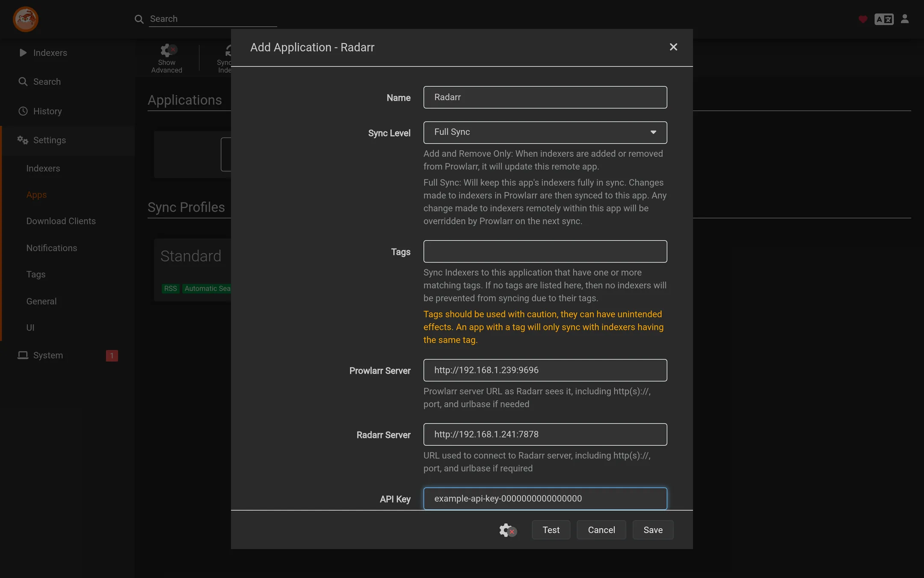Click the System warning badge 1
Screen dimensions: 924x578
coord(112,356)
